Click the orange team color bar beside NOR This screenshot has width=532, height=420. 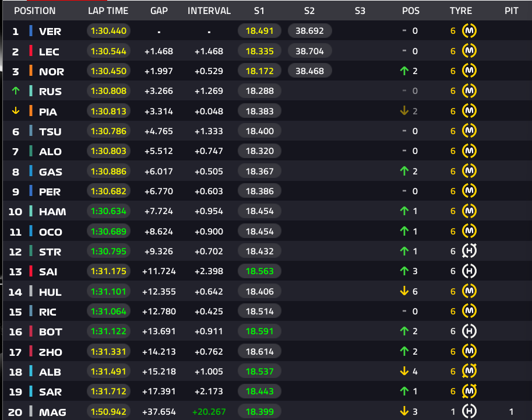(31, 71)
